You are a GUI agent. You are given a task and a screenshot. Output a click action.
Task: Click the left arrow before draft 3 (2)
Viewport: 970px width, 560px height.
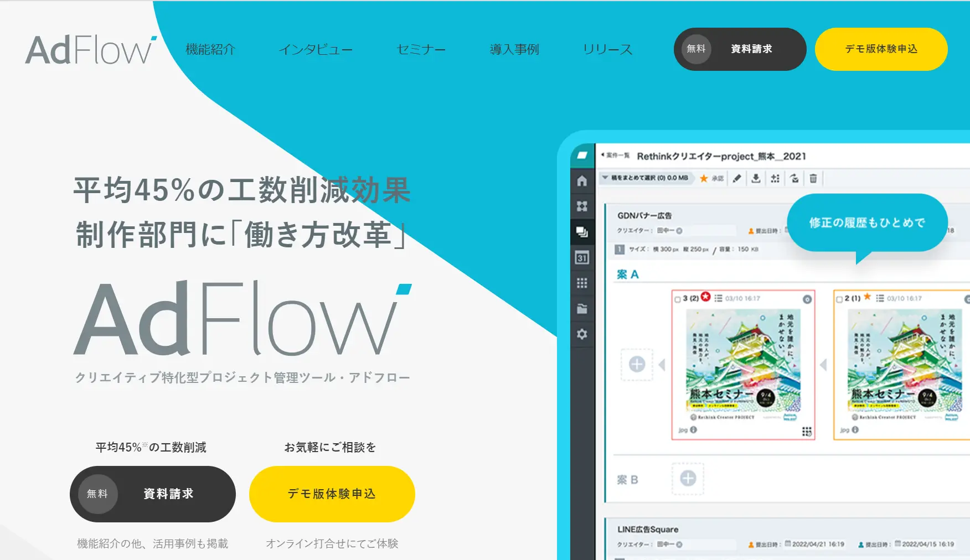coord(662,365)
